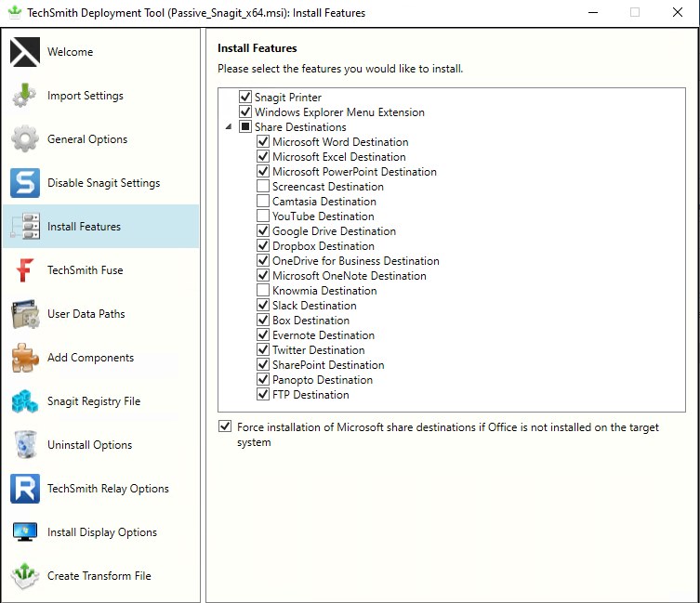The width and height of the screenshot is (700, 603).
Task: Click the Snagit Registry File cubes icon
Action: click(24, 401)
